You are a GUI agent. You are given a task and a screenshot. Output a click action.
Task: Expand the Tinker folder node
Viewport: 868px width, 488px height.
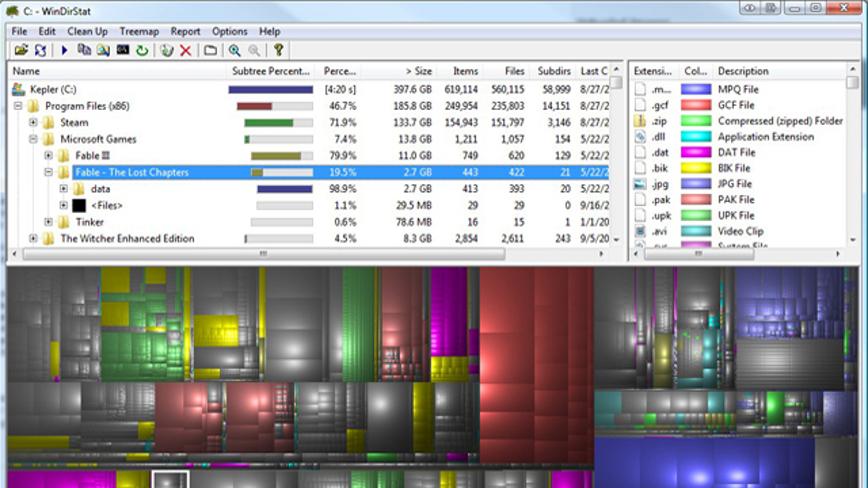tap(48, 222)
